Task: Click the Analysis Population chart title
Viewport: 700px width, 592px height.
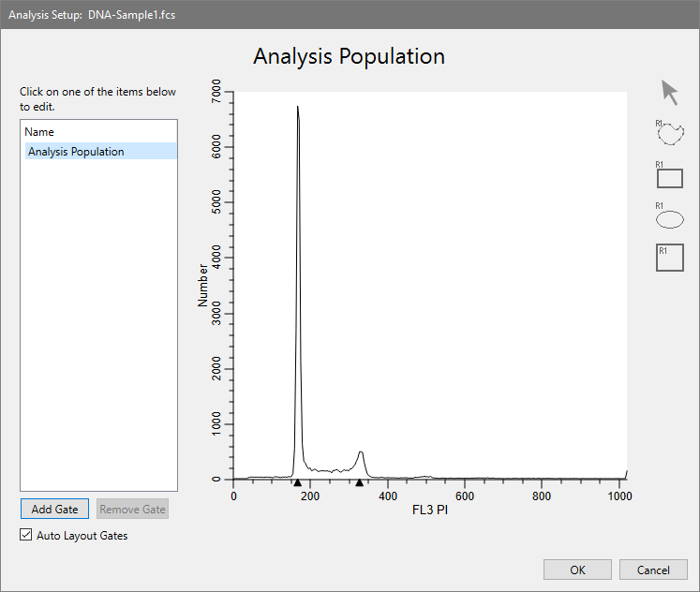Action: 350,56
